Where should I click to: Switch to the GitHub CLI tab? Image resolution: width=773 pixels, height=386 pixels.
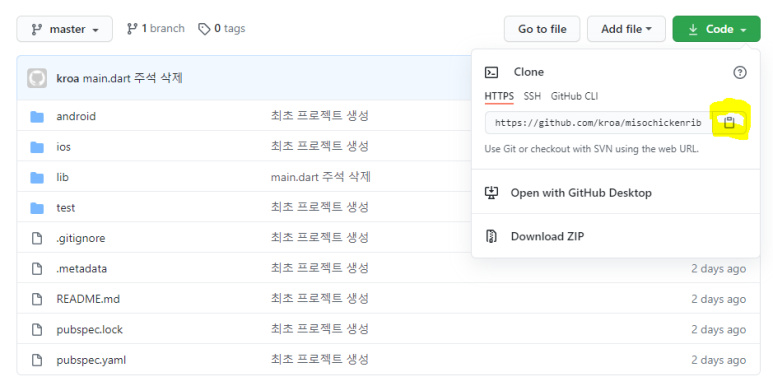(x=574, y=96)
